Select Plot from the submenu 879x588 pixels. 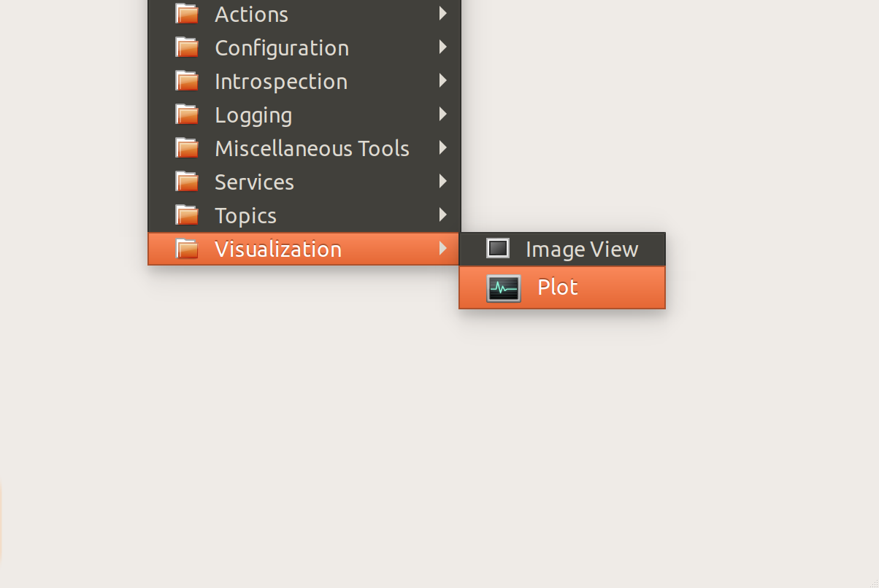coord(558,287)
